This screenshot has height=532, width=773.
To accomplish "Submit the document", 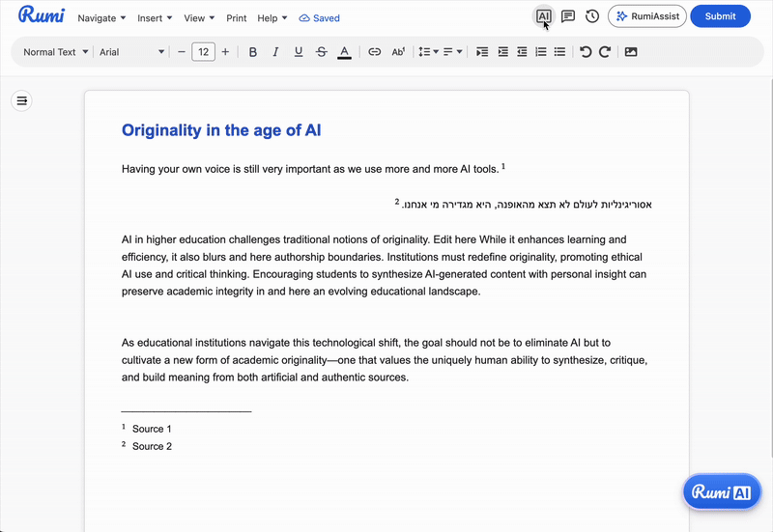I will [x=720, y=16].
